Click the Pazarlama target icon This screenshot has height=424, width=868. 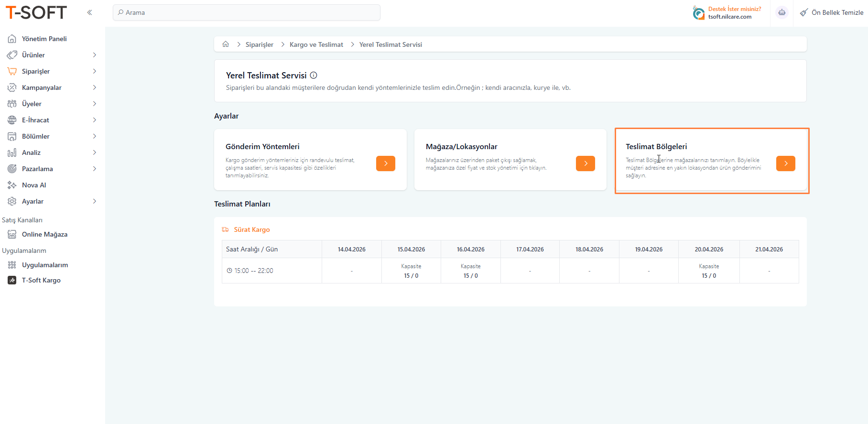12,169
